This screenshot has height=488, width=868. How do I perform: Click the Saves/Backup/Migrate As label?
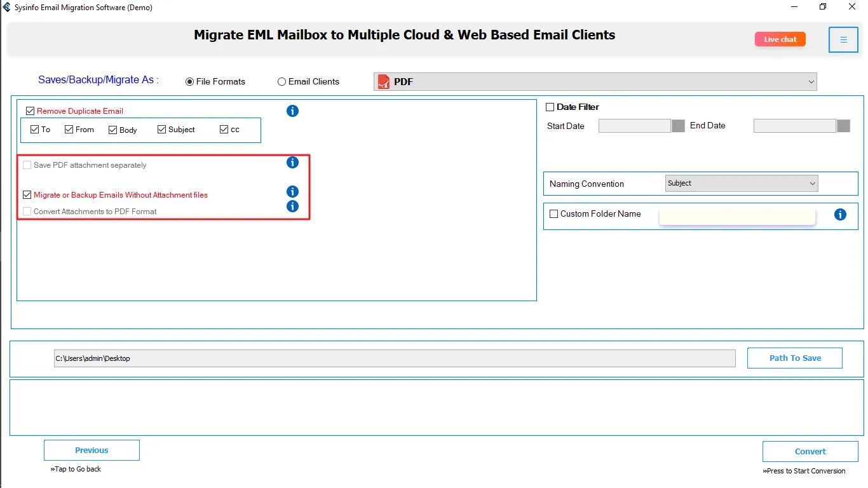[x=98, y=79]
